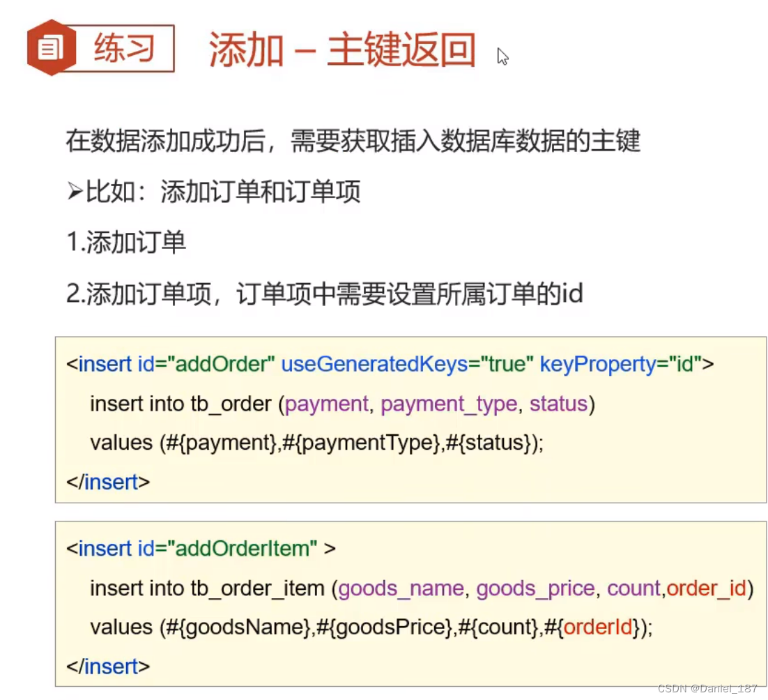Click the purple count column name
Screen dimensions: 768x700
coord(633,588)
